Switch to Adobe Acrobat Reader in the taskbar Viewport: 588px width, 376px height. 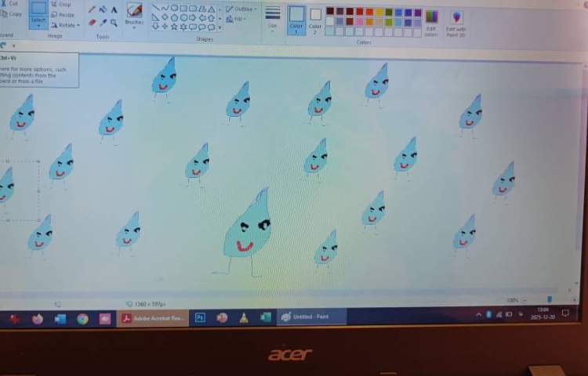152,318
